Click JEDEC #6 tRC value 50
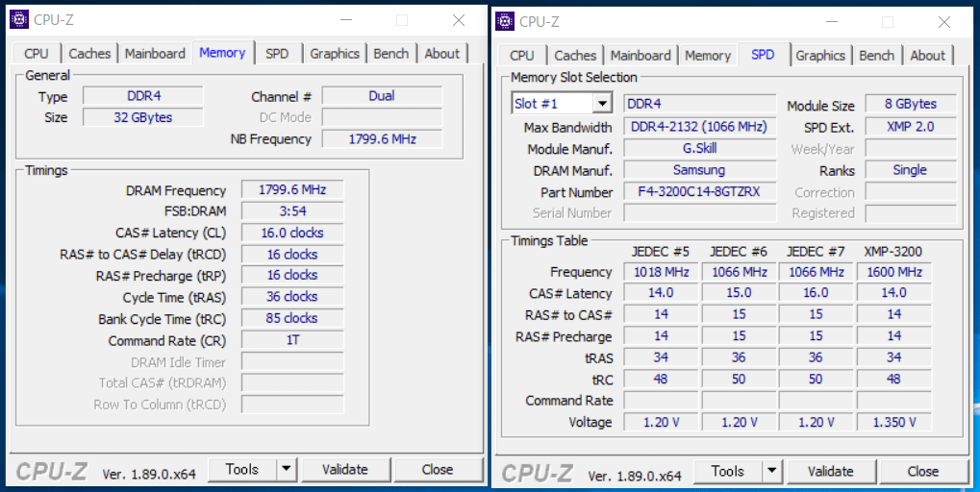The image size is (980, 492). 739,379
